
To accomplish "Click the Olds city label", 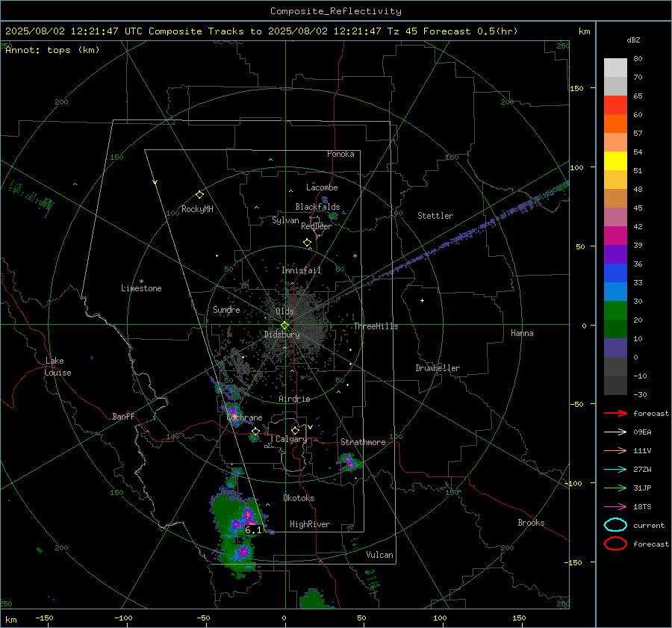I will 284,311.
